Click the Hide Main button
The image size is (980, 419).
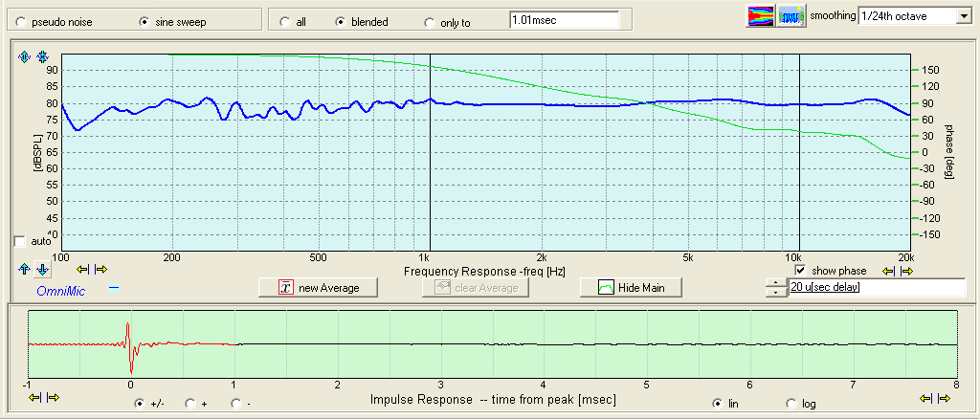coord(631,287)
